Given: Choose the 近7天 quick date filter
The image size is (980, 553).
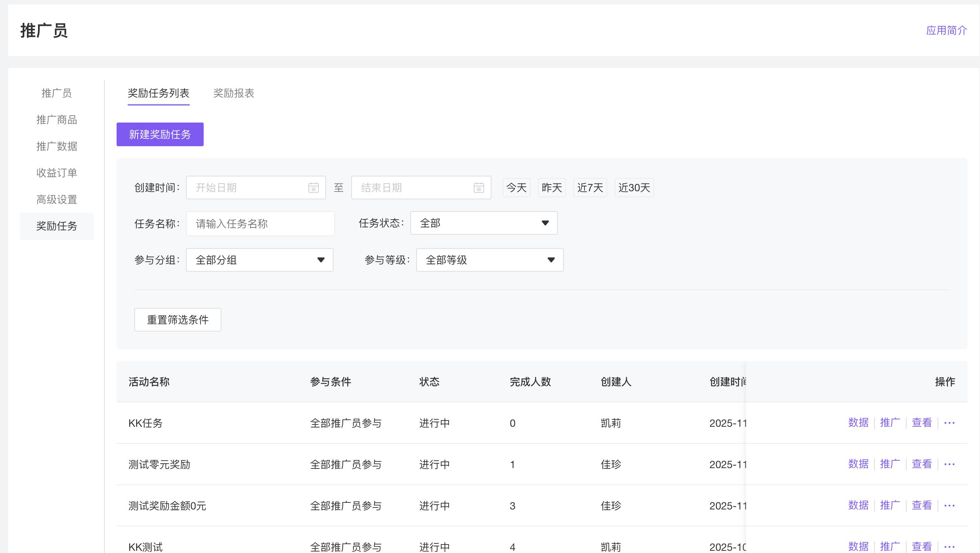Looking at the screenshot, I should 590,188.
